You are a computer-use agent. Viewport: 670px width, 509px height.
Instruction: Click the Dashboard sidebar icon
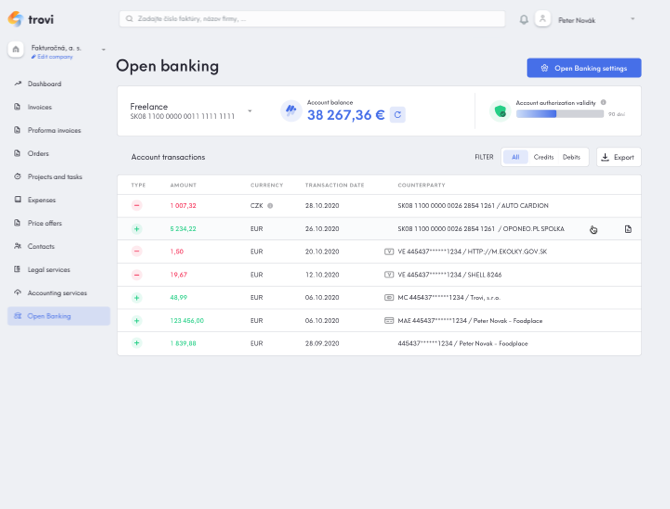(x=18, y=83)
